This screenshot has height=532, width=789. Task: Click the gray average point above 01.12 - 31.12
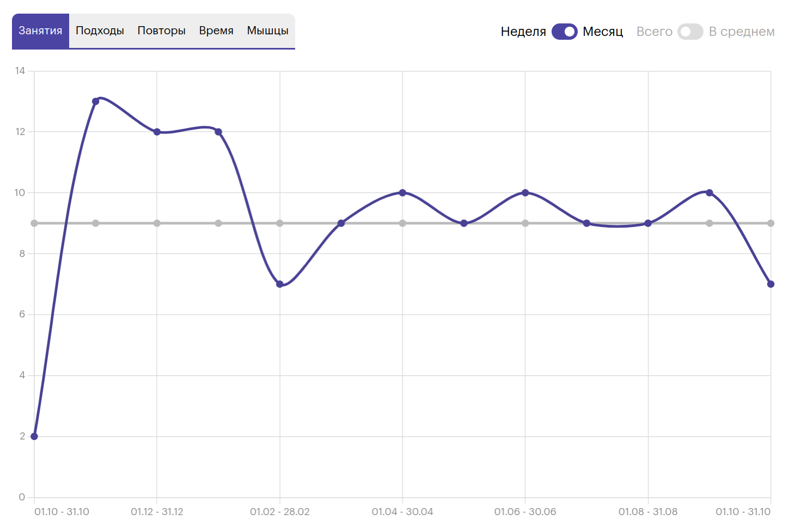pos(157,223)
